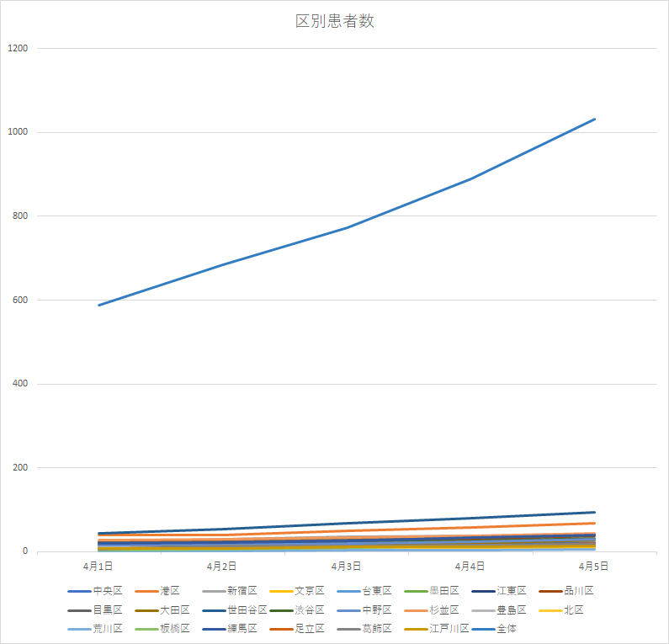Image resolution: width=669 pixels, height=644 pixels.
Task: Click the 0 y-axis value
Action: click(x=25, y=551)
